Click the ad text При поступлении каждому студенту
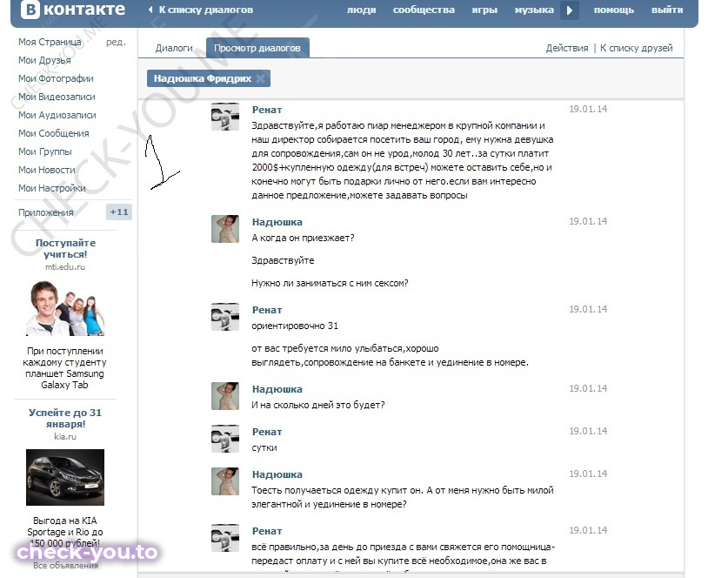The width and height of the screenshot is (728, 578). 65,367
